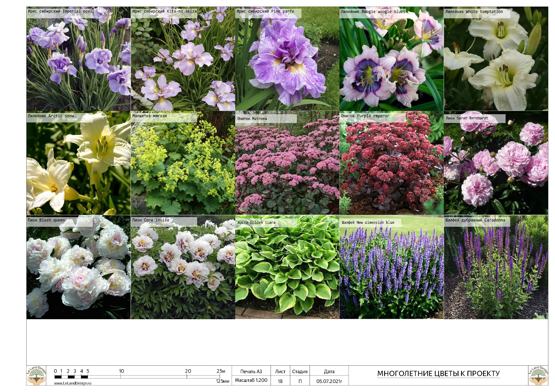Click the Le Land Design logo bottom-left
Screen dimensions: 555x392
click(x=36, y=376)
